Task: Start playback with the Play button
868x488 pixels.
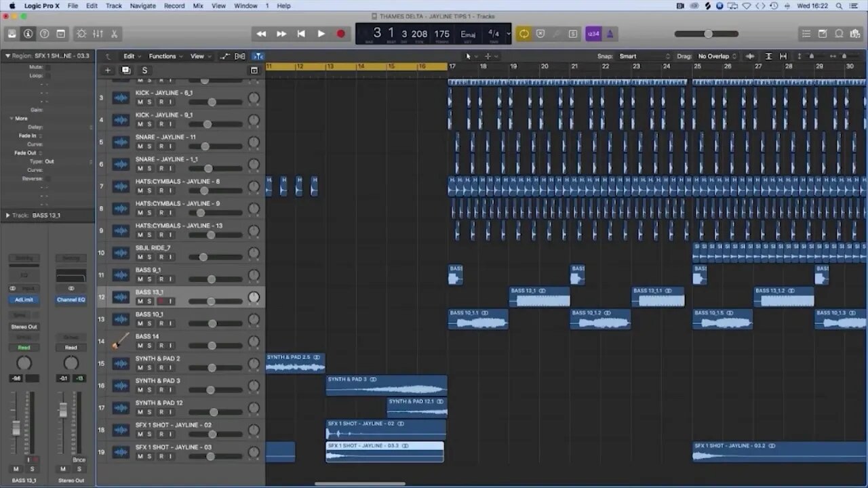Action: click(321, 34)
